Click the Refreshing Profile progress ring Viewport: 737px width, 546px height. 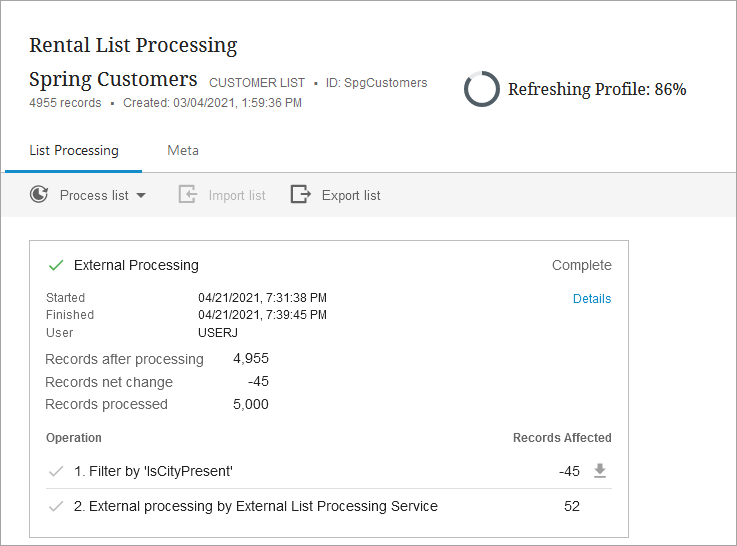click(x=482, y=89)
